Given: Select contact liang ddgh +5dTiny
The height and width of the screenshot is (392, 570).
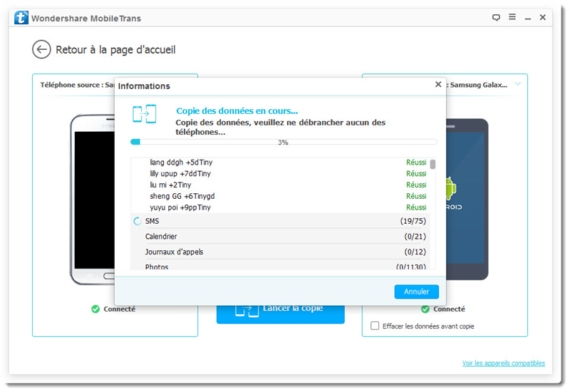Looking at the screenshot, I should tap(181, 163).
